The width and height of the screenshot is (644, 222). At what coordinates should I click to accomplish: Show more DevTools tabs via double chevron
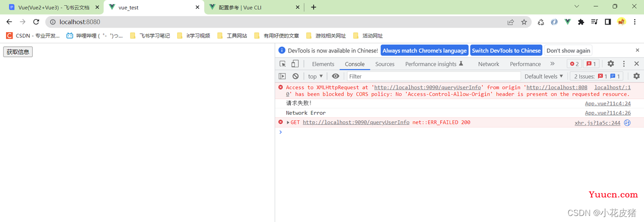tap(552, 64)
